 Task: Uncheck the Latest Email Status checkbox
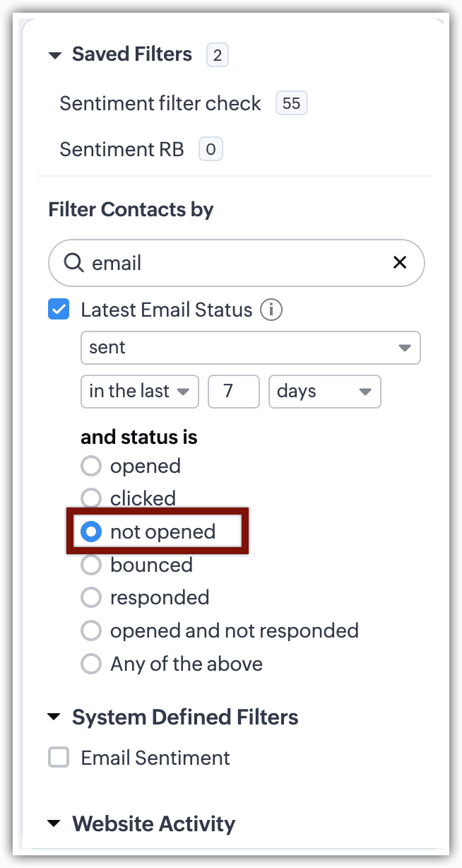tap(59, 310)
